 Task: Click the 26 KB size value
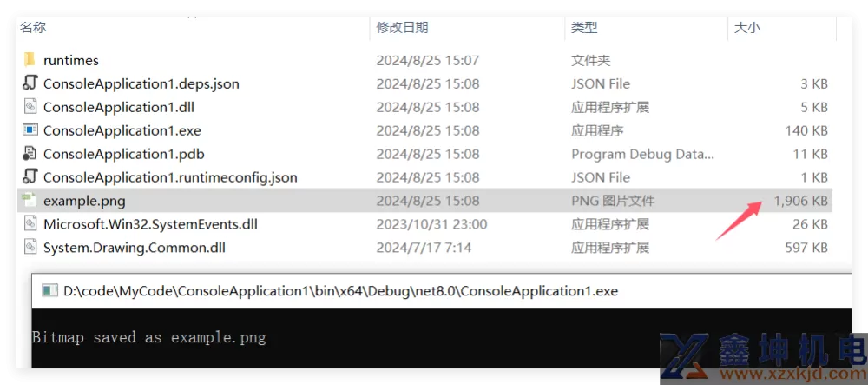(x=810, y=224)
